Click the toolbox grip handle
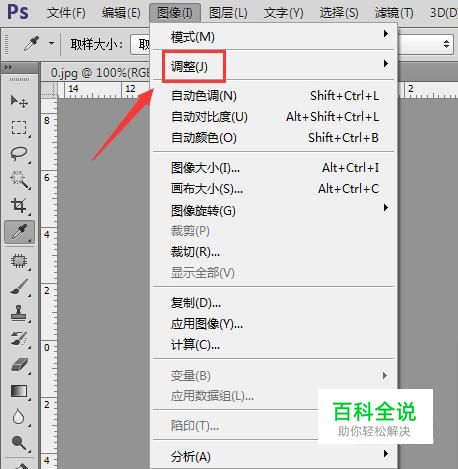The height and width of the screenshot is (469, 458). 19,80
